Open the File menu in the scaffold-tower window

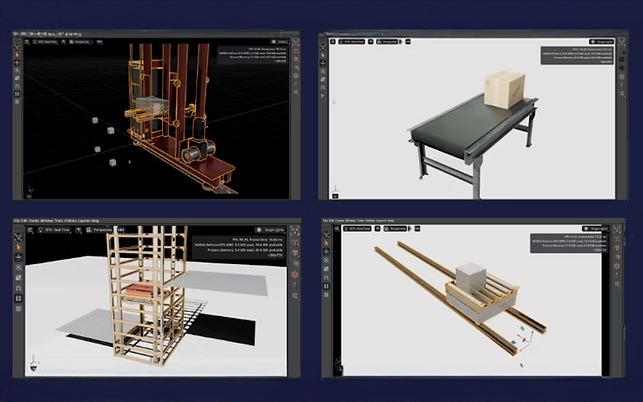click(x=16, y=219)
